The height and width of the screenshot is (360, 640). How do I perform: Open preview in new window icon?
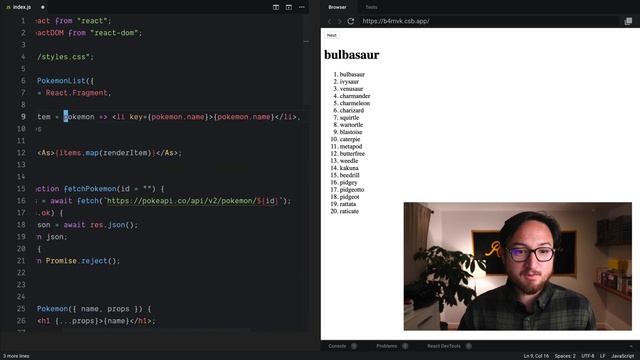click(628, 21)
